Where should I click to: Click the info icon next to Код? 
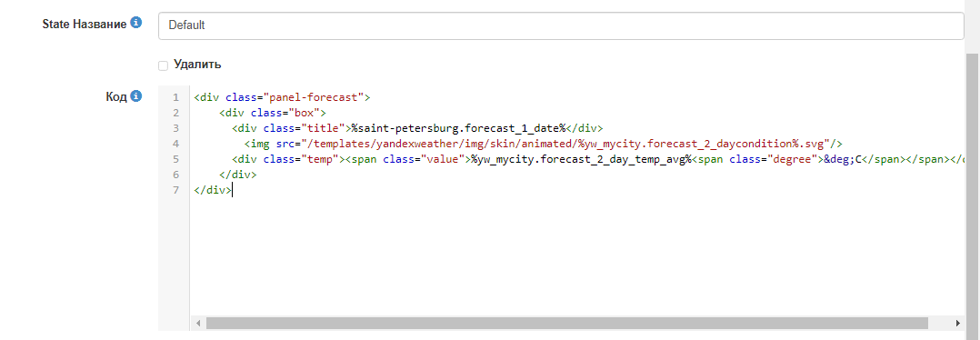(x=135, y=97)
